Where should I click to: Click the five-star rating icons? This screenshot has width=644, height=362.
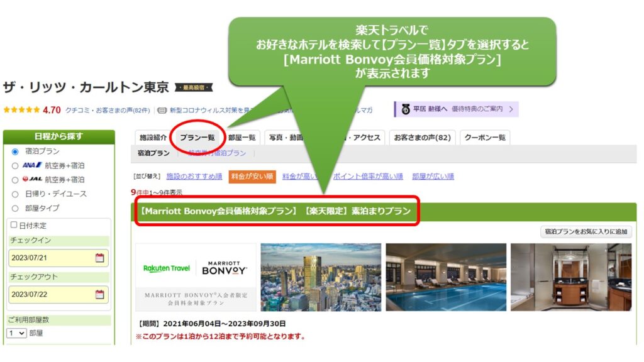[21, 110]
